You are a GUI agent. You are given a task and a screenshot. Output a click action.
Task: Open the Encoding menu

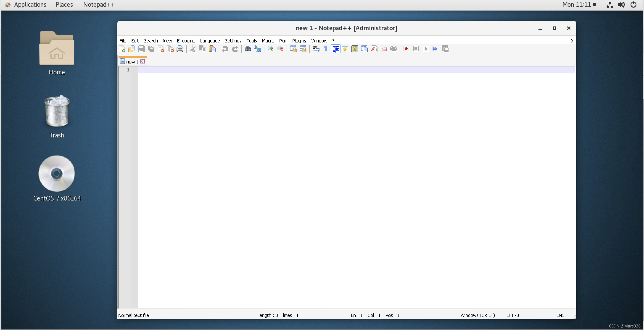[x=186, y=41]
